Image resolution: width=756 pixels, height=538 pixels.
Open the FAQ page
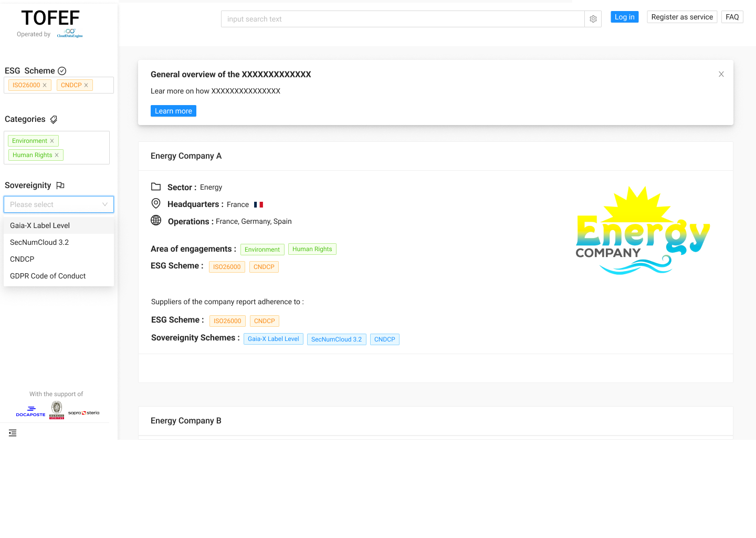pyautogui.click(x=732, y=17)
